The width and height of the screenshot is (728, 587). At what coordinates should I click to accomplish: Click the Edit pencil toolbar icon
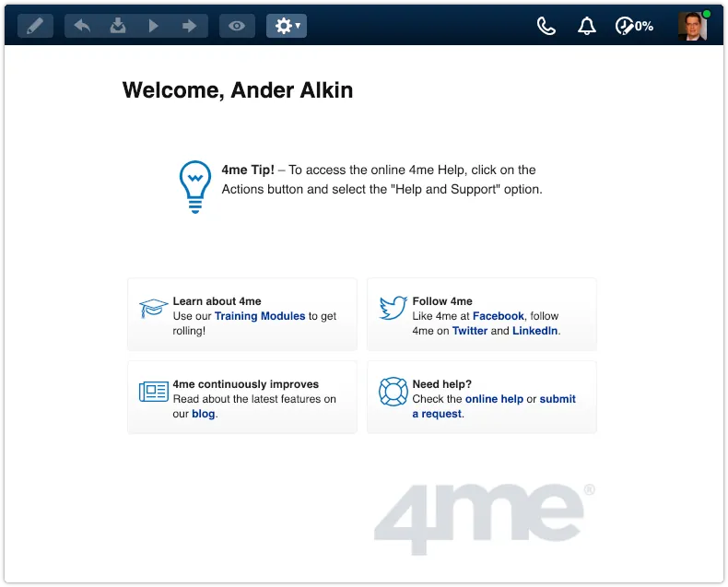coord(35,26)
